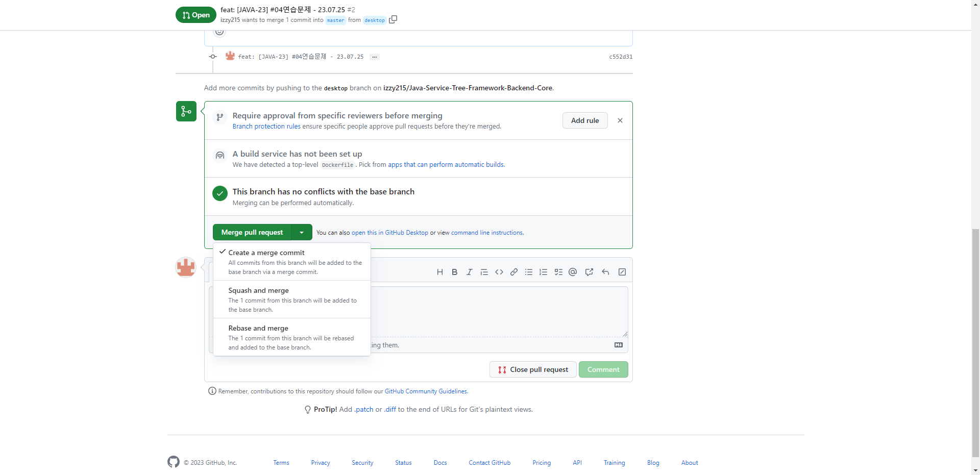The width and height of the screenshot is (980, 475).
Task: Click the commit author avatar
Action: coord(230,56)
